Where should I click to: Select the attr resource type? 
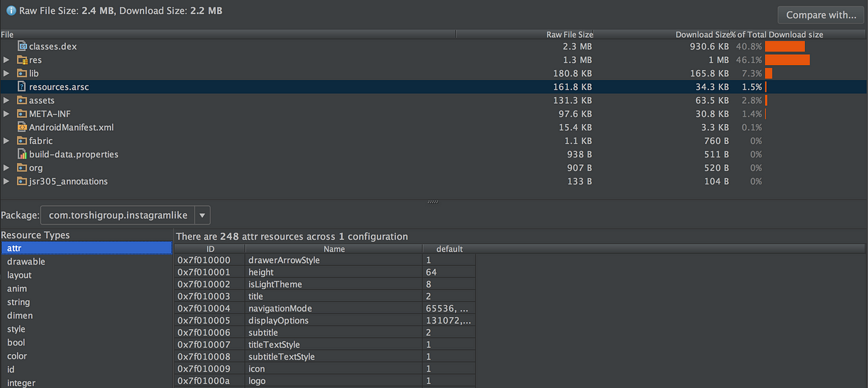click(x=85, y=248)
